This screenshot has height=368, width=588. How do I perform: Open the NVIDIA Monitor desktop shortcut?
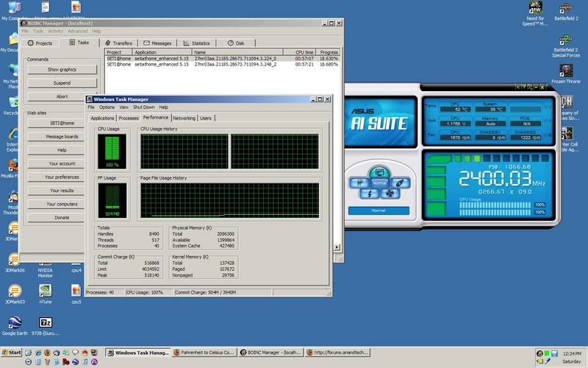(46, 269)
